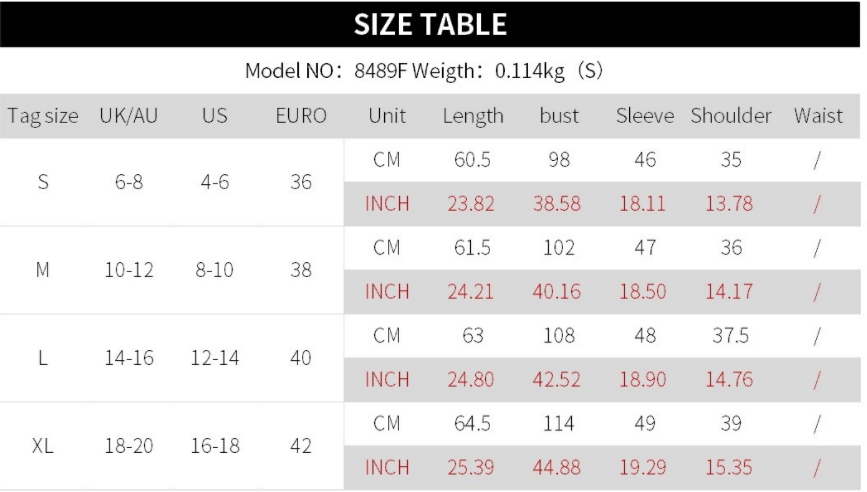Select the 40.16 bust inch value
The image size is (867, 492).
559,292
